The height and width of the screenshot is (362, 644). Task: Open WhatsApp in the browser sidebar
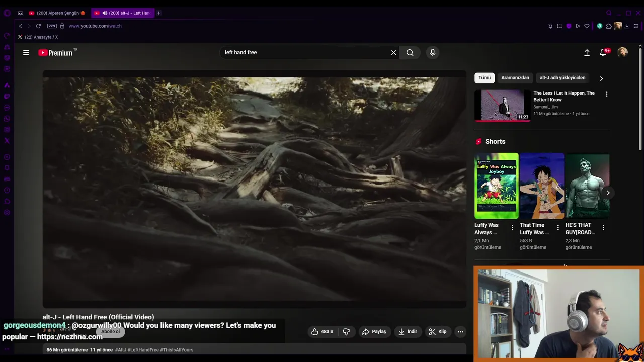click(7, 119)
